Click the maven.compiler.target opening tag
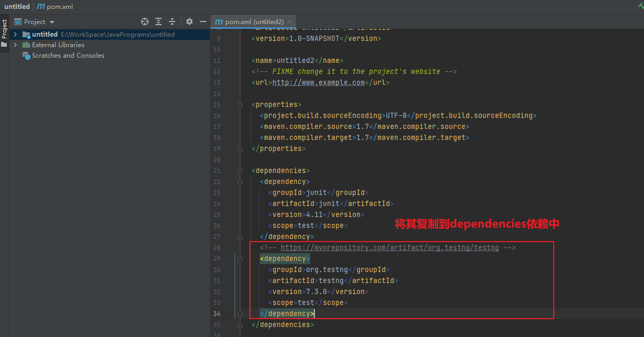 click(308, 138)
